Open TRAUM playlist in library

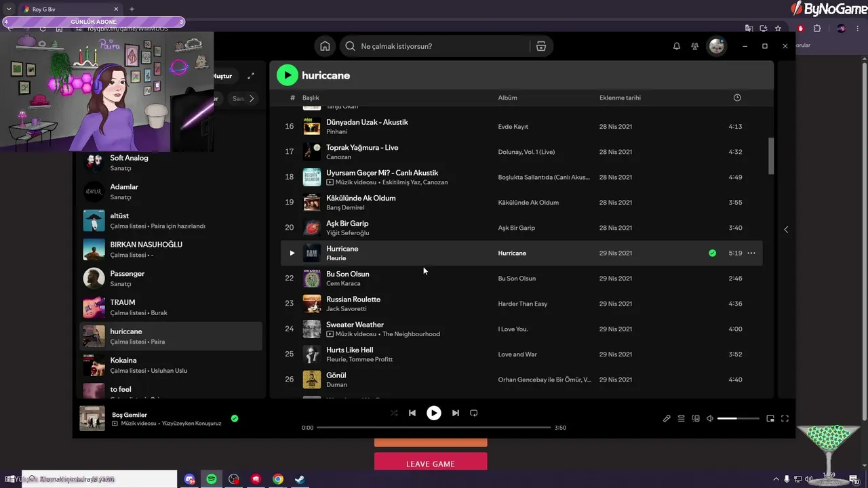(x=170, y=307)
